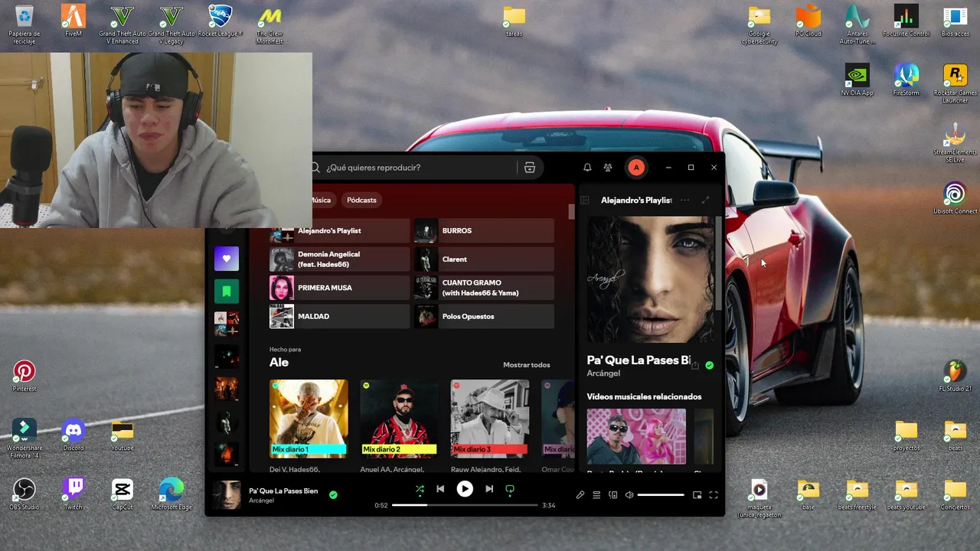Viewport: 980px width, 551px height.
Task: Click the Spotify play button
Action: (465, 489)
